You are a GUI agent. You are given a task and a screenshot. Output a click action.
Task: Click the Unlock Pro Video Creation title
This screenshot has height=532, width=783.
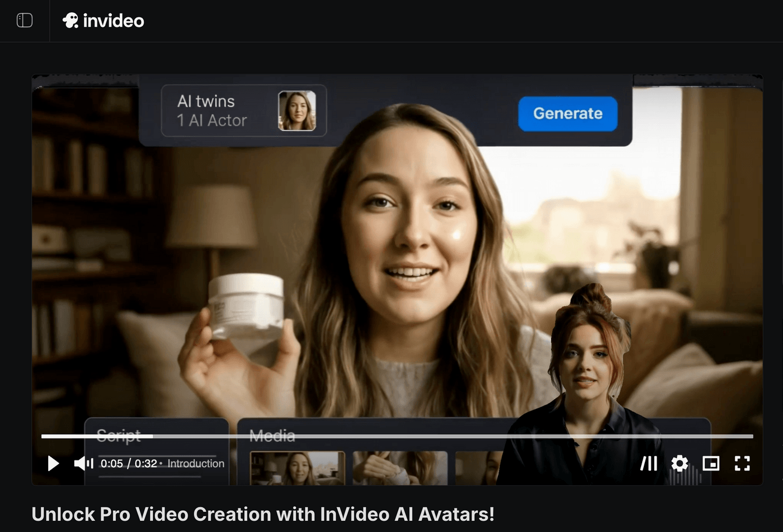pyautogui.click(x=263, y=514)
